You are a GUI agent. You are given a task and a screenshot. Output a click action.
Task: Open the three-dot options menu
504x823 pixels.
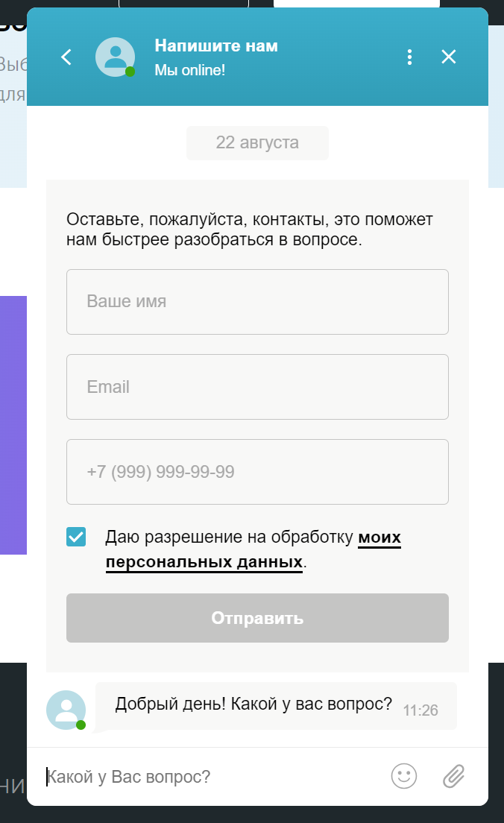tap(409, 57)
